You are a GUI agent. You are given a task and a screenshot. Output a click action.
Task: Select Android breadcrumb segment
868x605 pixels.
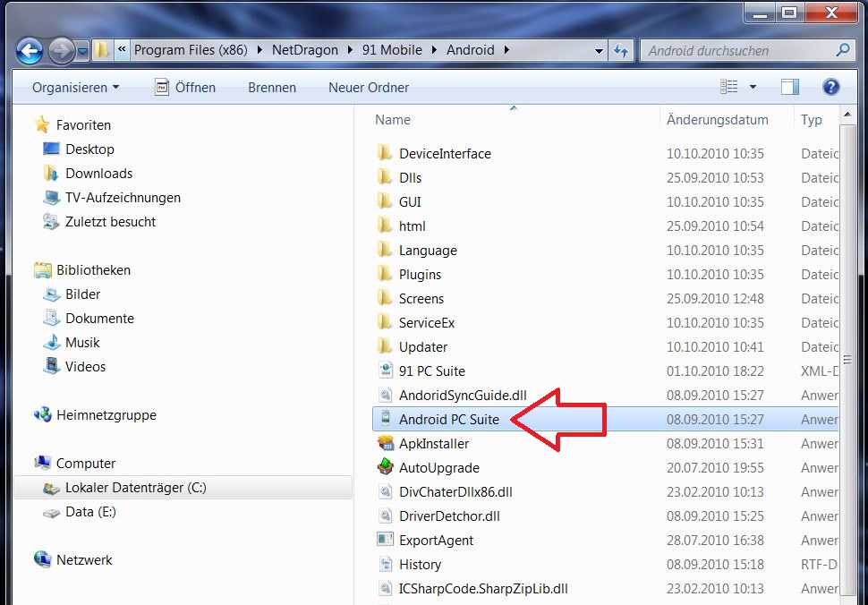tap(471, 50)
